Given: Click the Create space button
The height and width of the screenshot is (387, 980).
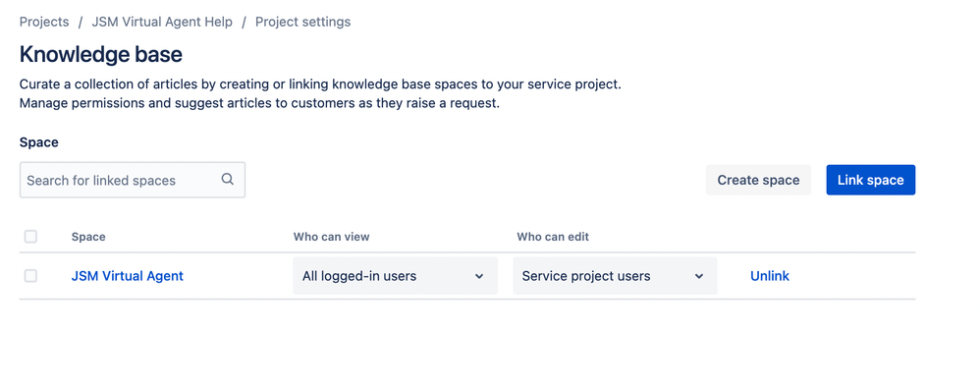Looking at the screenshot, I should (758, 180).
